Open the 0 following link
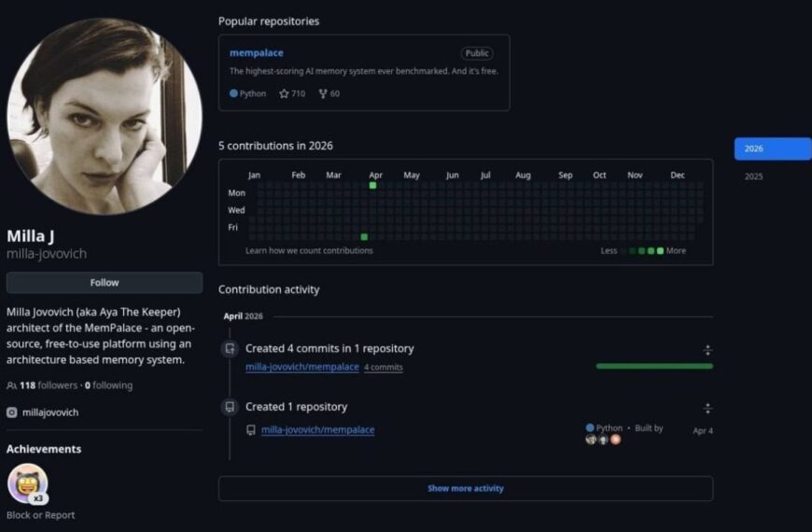This screenshot has height=532, width=812. point(109,385)
